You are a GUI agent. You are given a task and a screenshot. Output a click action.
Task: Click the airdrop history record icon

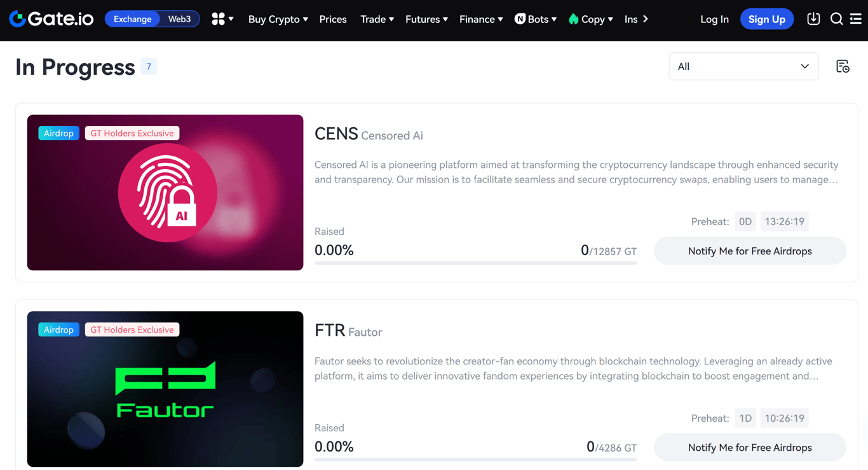click(843, 66)
